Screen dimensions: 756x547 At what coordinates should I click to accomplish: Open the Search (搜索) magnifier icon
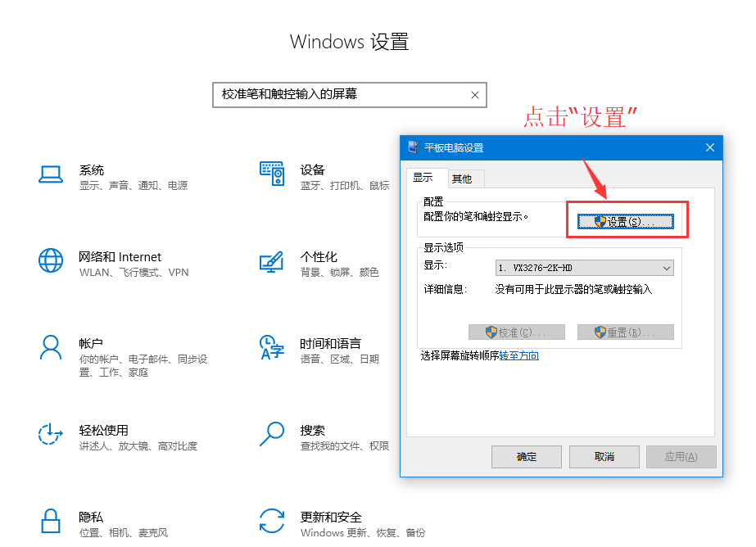pyautogui.click(x=271, y=434)
